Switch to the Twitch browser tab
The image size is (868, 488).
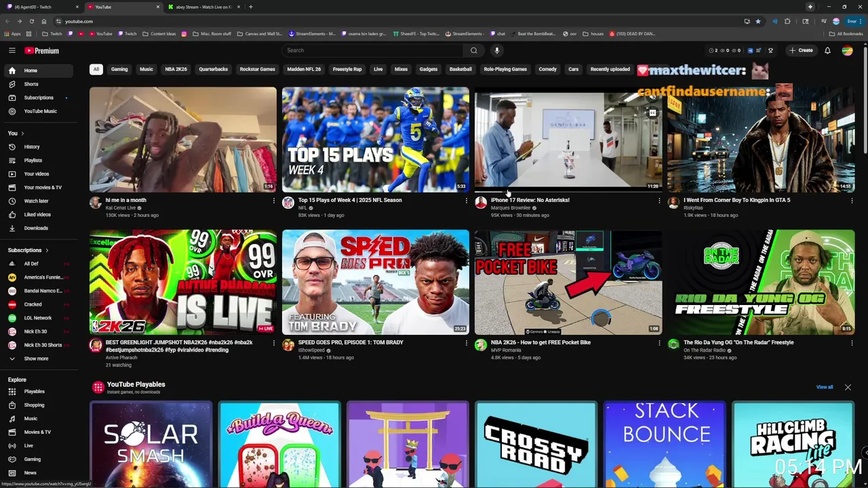coord(41,7)
